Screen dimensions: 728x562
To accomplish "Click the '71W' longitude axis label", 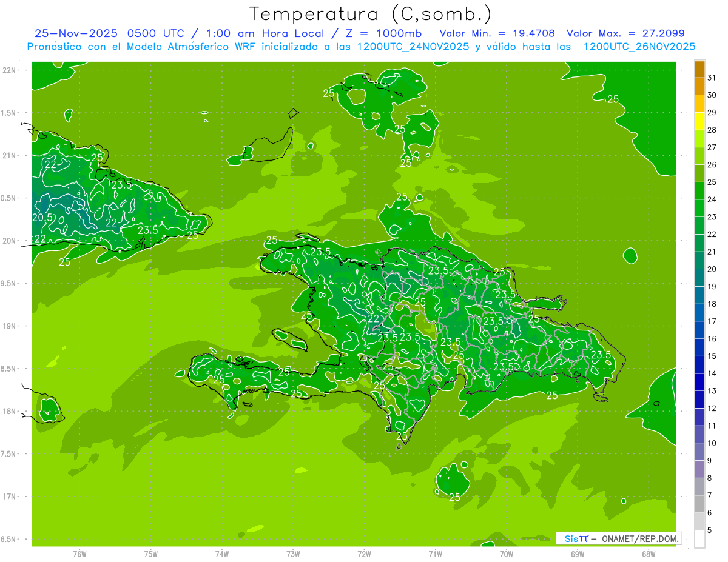I will [x=436, y=554].
